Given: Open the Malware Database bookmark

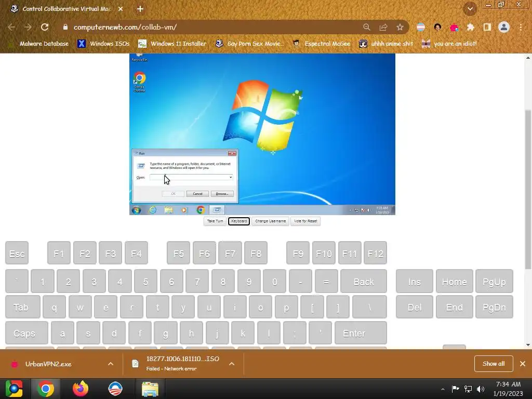Looking at the screenshot, I should click(39, 44).
